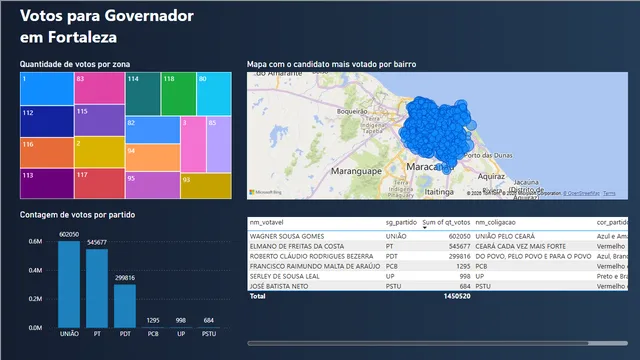Viewport: 640px width, 360px height.
Task: Click the 545677 votes cell
Action: 460,246
